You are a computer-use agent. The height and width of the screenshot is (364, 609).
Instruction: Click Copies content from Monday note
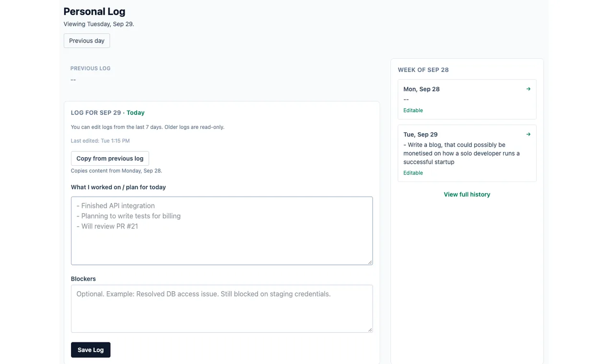tap(117, 171)
